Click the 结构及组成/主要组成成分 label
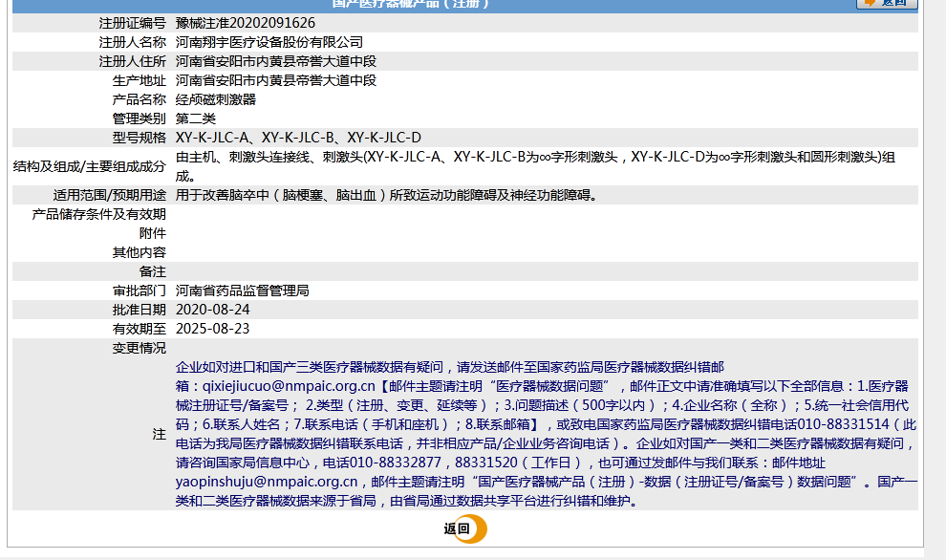Image resolution: width=946 pixels, height=560 pixels. [x=89, y=166]
